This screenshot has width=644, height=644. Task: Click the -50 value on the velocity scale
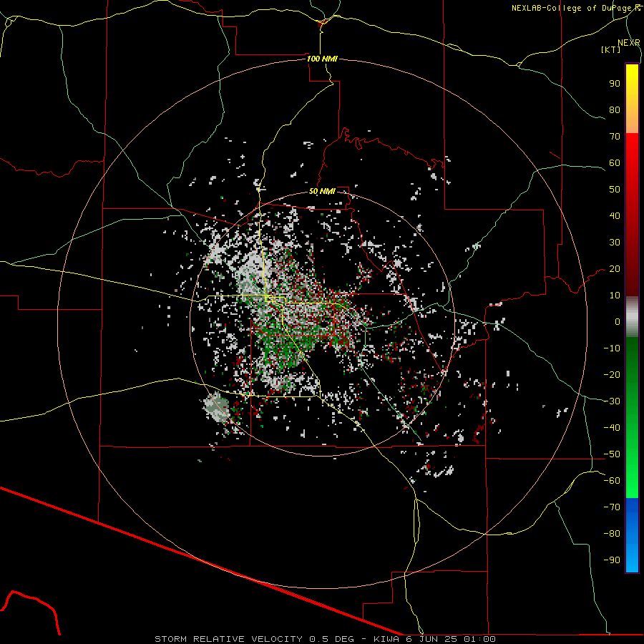(x=612, y=454)
